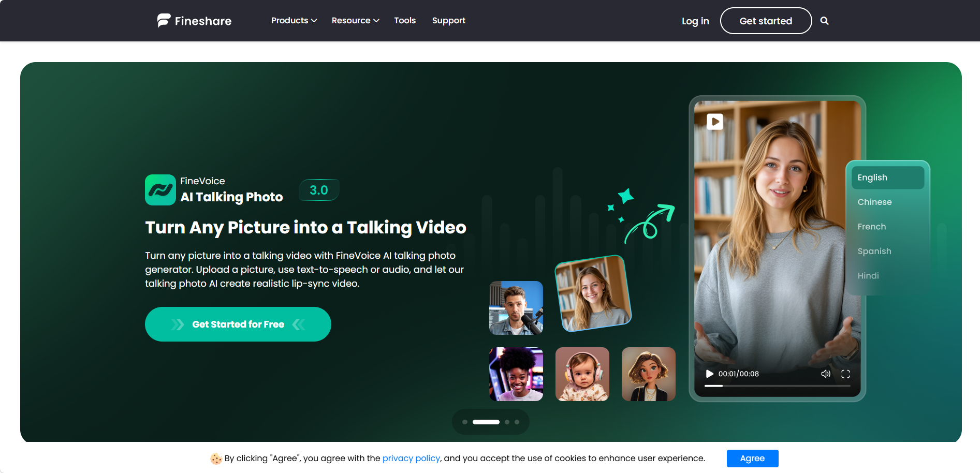The height and width of the screenshot is (473, 980).
Task: Select Spanish language option
Action: click(874, 252)
